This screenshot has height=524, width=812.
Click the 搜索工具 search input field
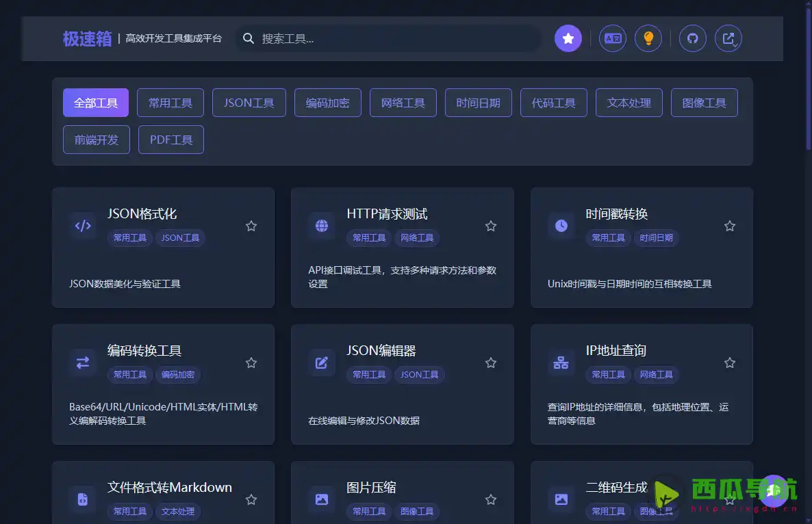pyautogui.click(x=388, y=38)
